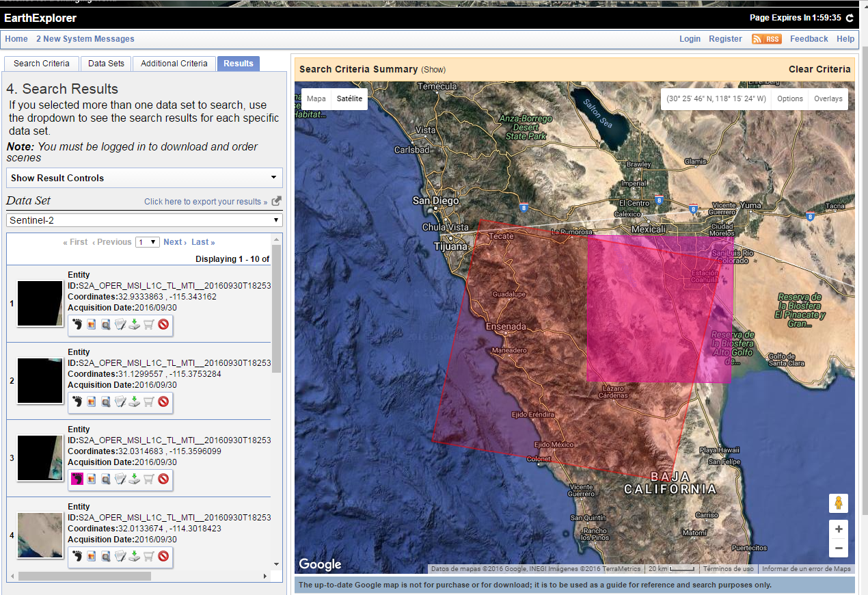Click the Register link

[725, 39]
